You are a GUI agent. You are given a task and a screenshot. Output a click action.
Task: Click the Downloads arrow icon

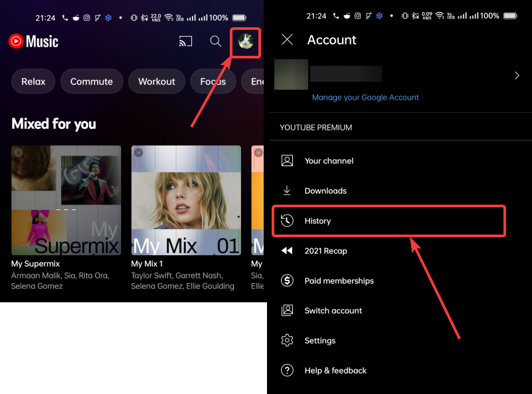pos(287,191)
